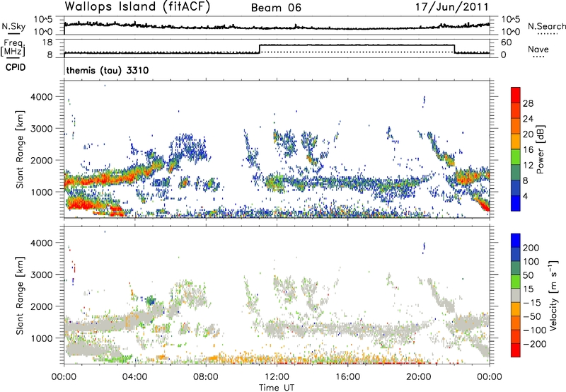
Task: Click the power panel 'Slant Range [km]' label
Action: (20, 149)
